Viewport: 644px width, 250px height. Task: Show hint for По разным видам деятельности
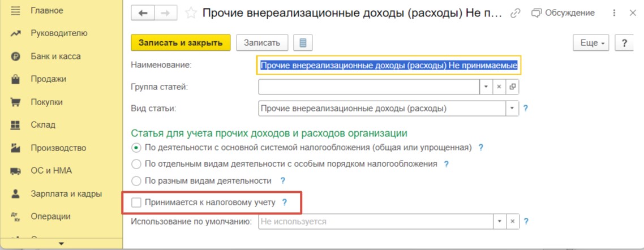282,180
